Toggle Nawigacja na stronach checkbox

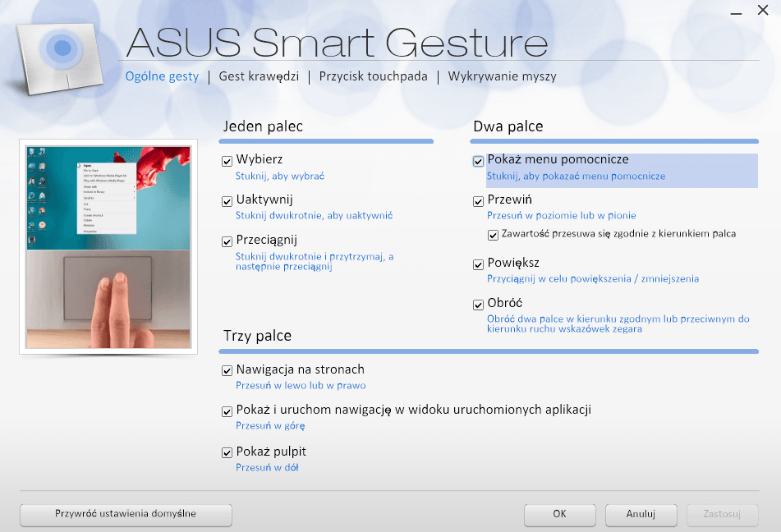(x=227, y=370)
